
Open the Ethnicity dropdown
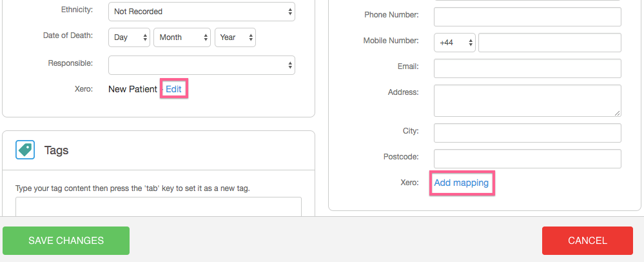201,11
